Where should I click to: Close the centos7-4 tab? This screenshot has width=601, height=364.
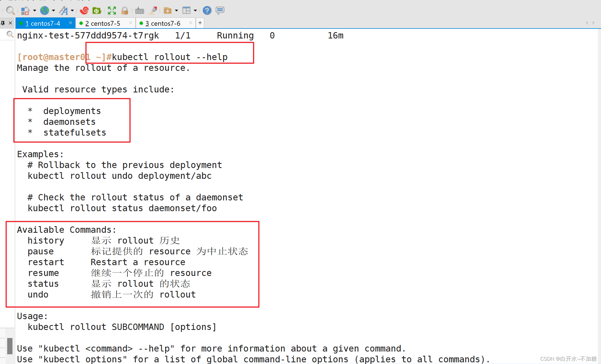pos(70,23)
